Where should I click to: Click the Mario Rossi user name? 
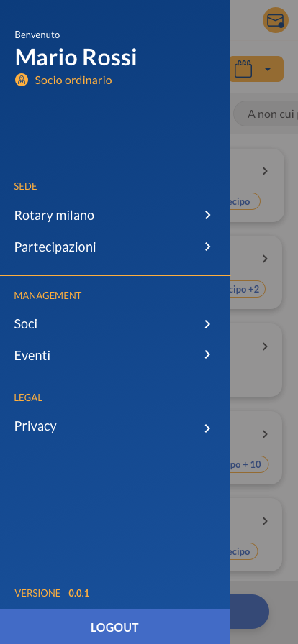pyautogui.click(x=76, y=57)
